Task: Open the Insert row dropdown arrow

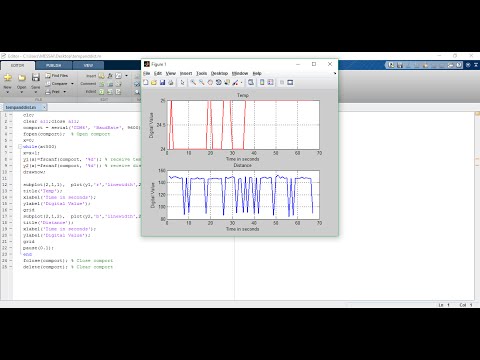Action: tap(126, 76)
